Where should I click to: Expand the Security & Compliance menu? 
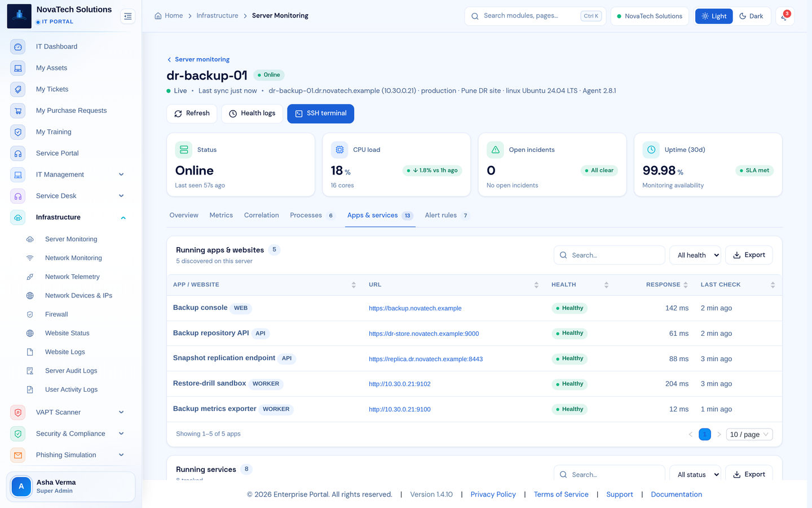click(x=121, y=434)
